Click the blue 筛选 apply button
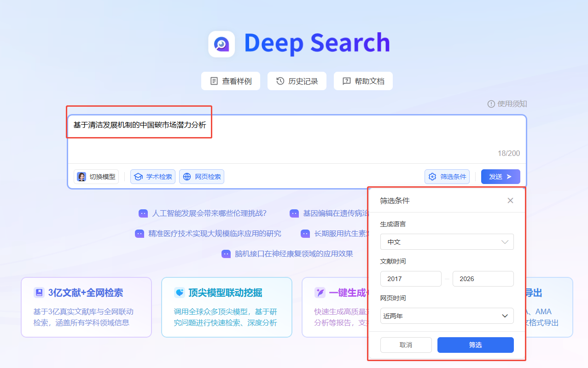Image resolution: width=588 pixels, height=368 pixels. 476,345
